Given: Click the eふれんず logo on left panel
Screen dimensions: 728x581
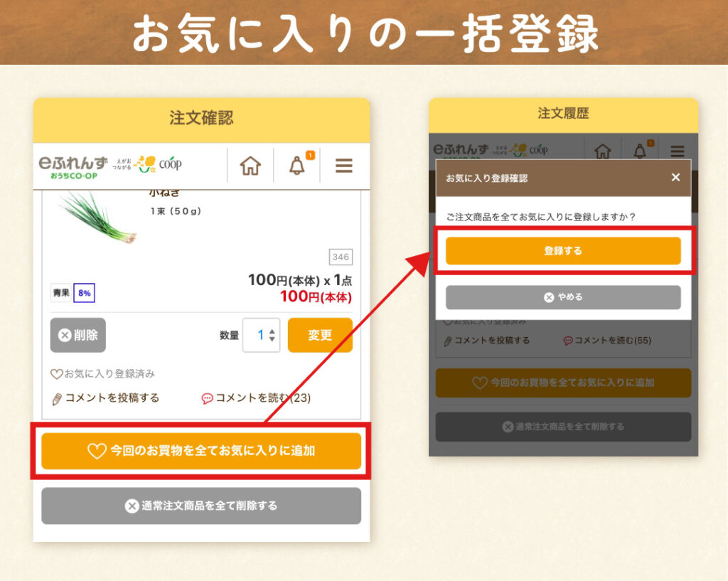Looking at the screenshot, I should [73, 167].
